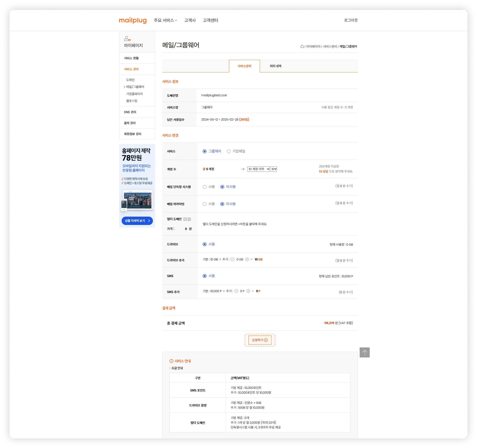Click the mailplug logo
This screenshot has height=448, width=477.
tap(133, 20)
